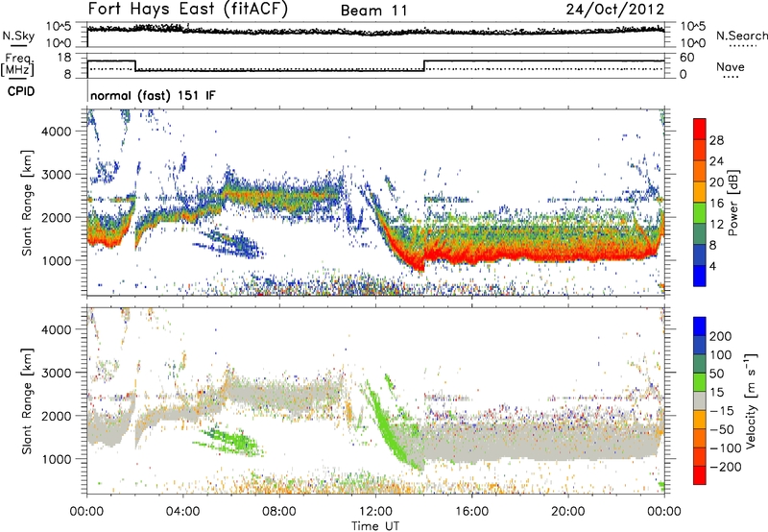The height and width of the screenshot is (532, 768).
Task: Click the date "24/Oct/2012"
Action: tap(615, 10)
